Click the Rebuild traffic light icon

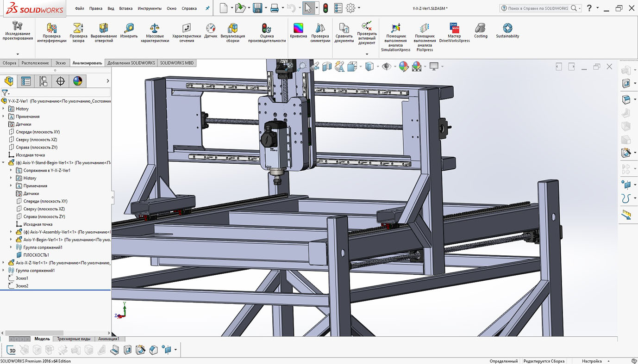click(325, 8)
